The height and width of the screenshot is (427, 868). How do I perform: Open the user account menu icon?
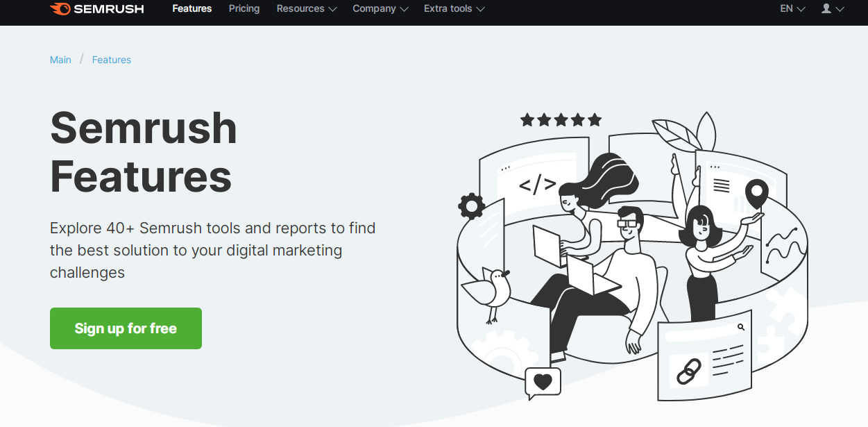point(833,9)
